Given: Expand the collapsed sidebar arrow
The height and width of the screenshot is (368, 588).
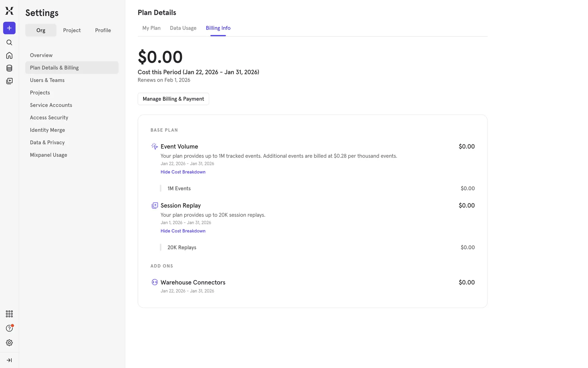Looking at the screenshot, I should click(x=9, y=360).
